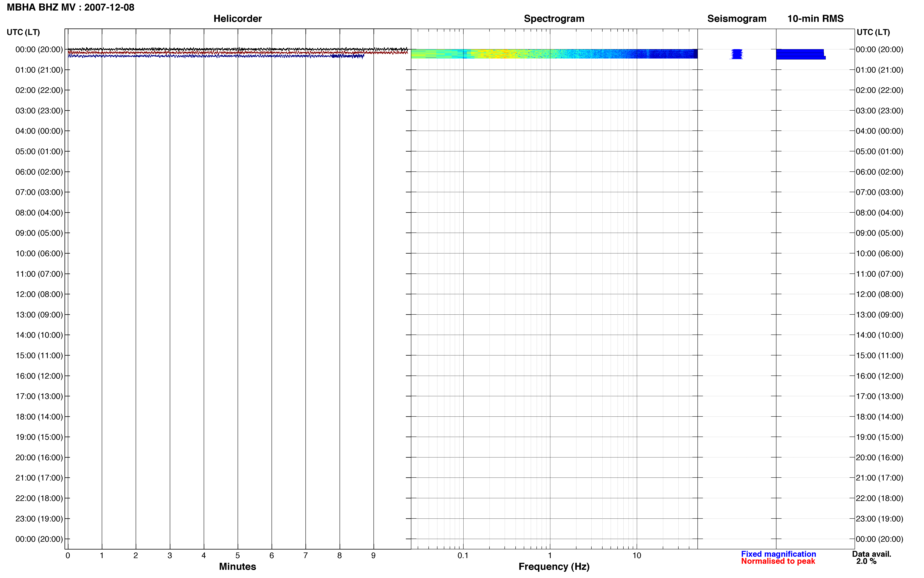
Task: Click left time label 19:00 (15:00)
Action: click(39, 437)
